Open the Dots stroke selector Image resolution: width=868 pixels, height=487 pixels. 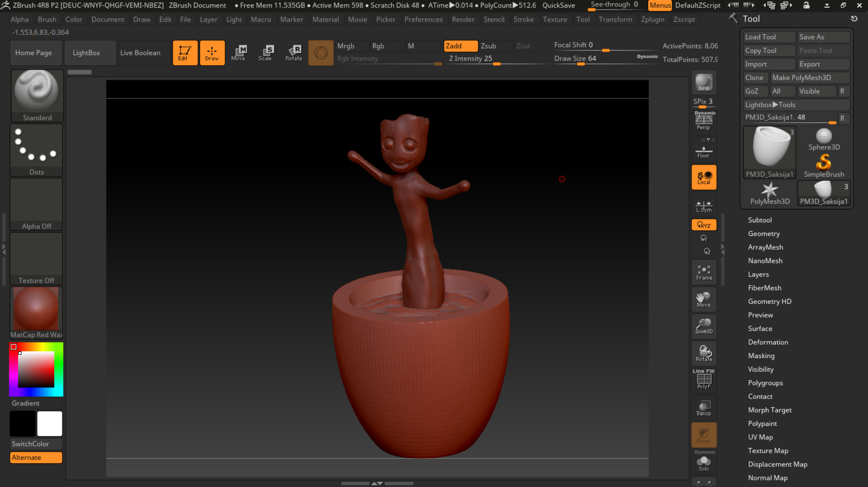coord(37,150)
